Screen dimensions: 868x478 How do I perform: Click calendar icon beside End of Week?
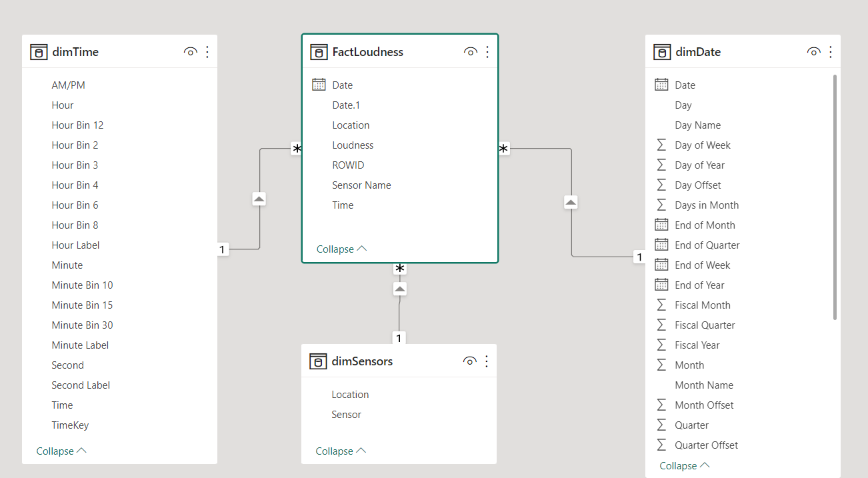click(x=661, y=265)
